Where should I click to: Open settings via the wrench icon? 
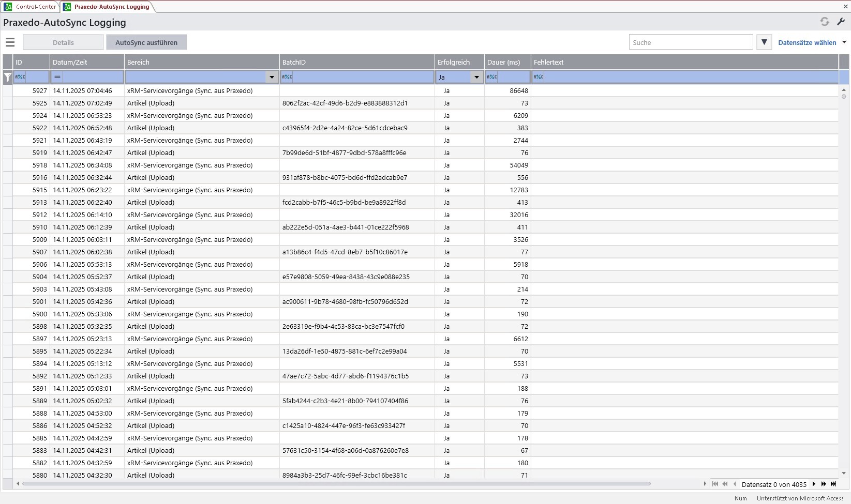point(841,22)
